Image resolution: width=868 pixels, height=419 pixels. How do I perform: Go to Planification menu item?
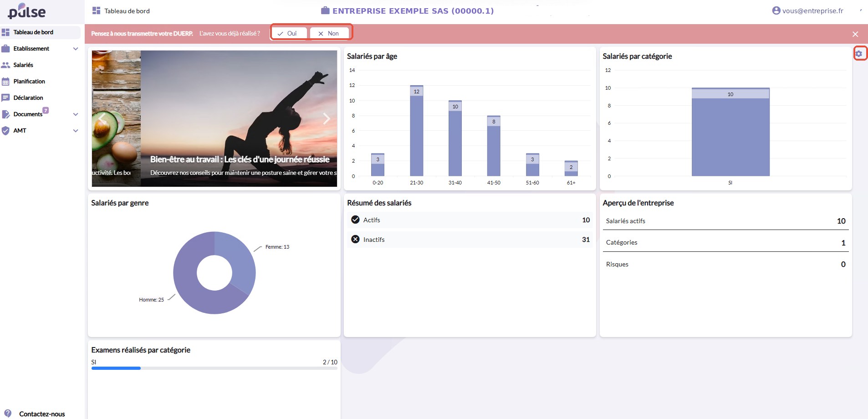point(41,82)
